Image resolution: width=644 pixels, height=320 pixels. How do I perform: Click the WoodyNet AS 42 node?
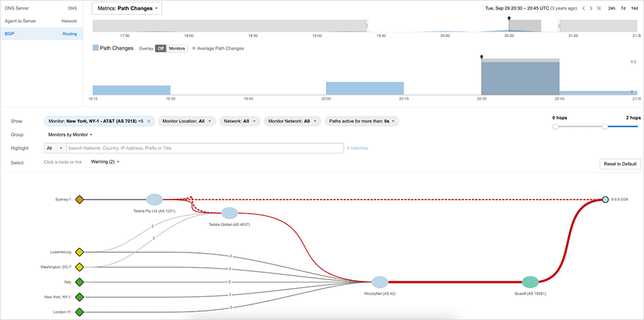(380, 282)
